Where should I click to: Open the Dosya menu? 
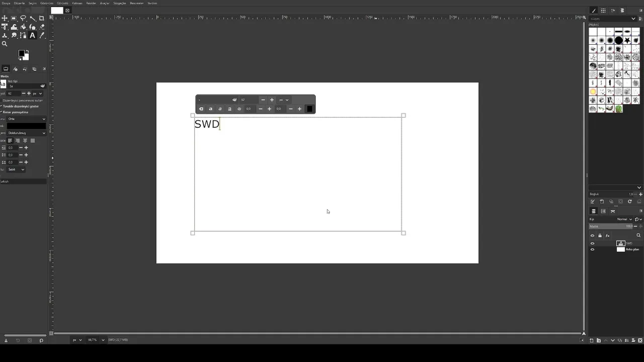click(x=6, y=3)
